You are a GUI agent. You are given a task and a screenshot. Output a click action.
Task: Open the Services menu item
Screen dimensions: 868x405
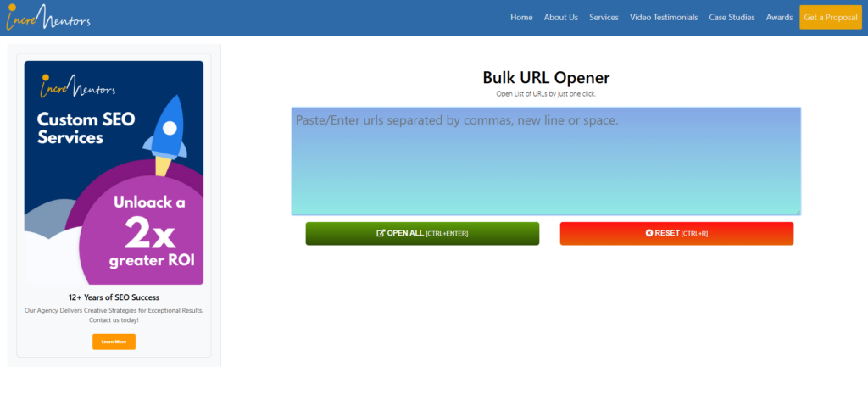[x=604, y=18]
